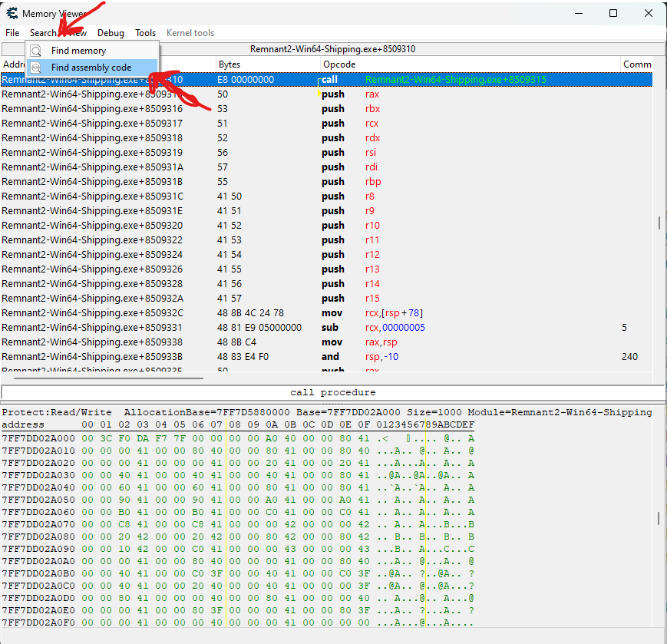Click bytes '41 52' in the push r10 row
Image resolution: width=667 pixels, height=644 pixels.
click(229, 226)
